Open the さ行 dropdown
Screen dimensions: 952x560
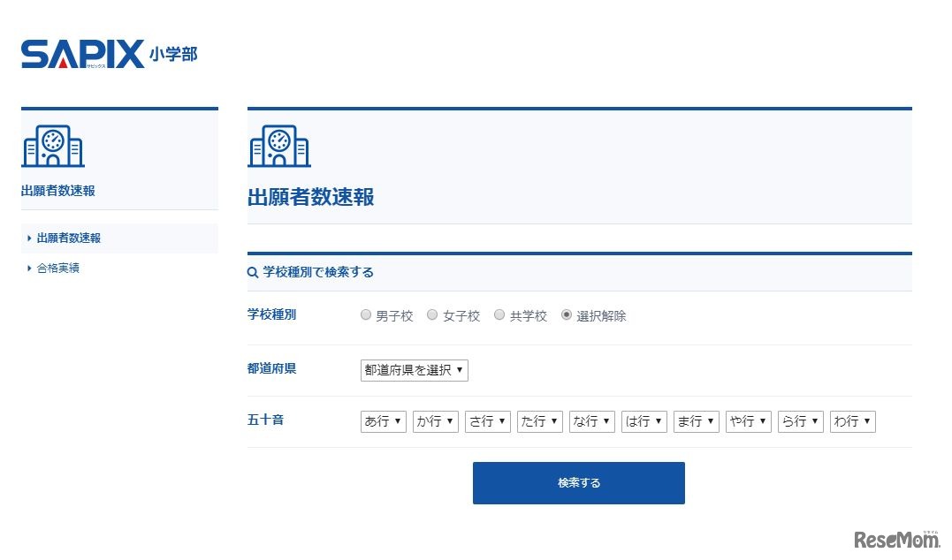487,421
